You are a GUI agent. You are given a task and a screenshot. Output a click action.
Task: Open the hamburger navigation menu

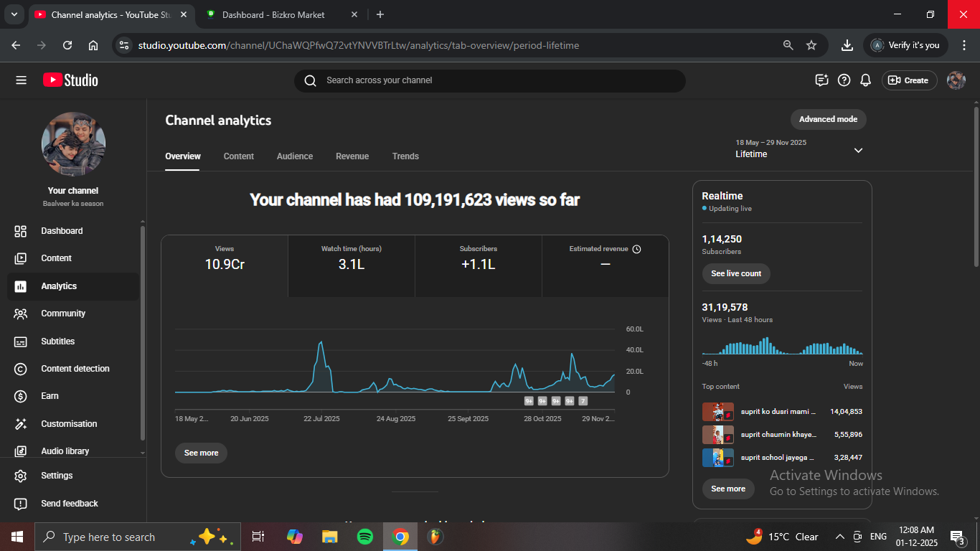pos(21,80)
